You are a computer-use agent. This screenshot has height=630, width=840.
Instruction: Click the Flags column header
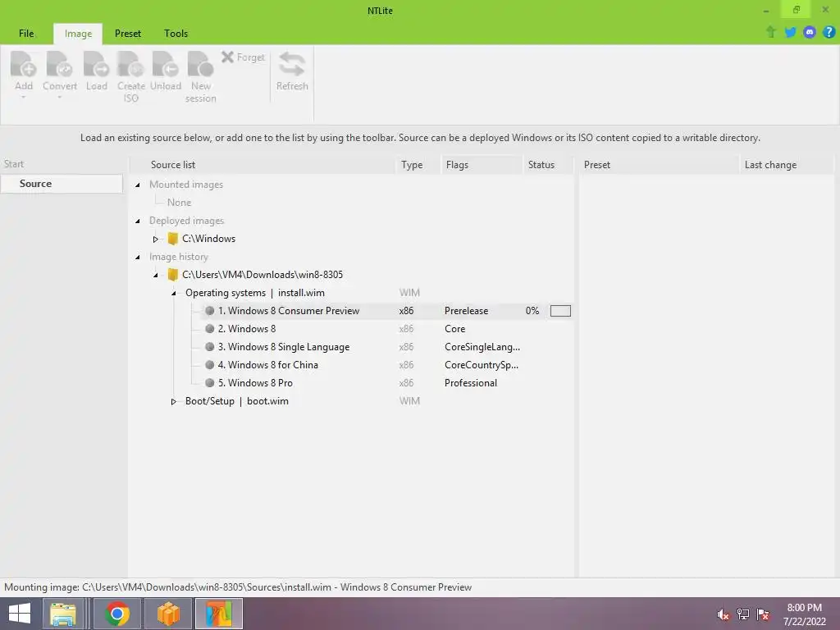(481, 165)
